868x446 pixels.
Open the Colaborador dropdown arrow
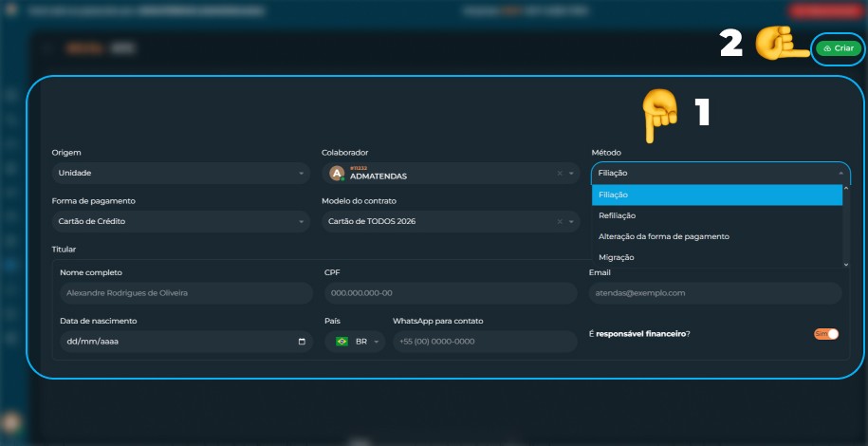tap(571, 174)
